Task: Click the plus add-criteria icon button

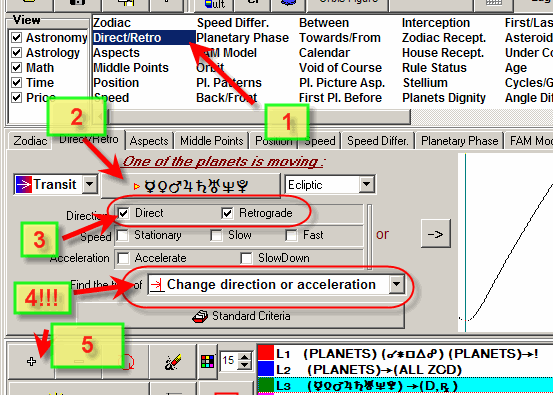Action: coord(31,361)
